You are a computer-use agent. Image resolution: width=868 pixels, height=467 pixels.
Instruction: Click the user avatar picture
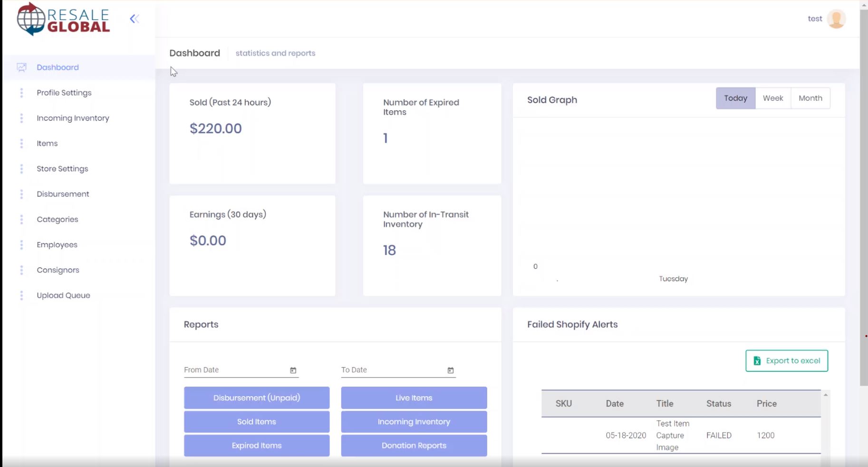point(836,19)
